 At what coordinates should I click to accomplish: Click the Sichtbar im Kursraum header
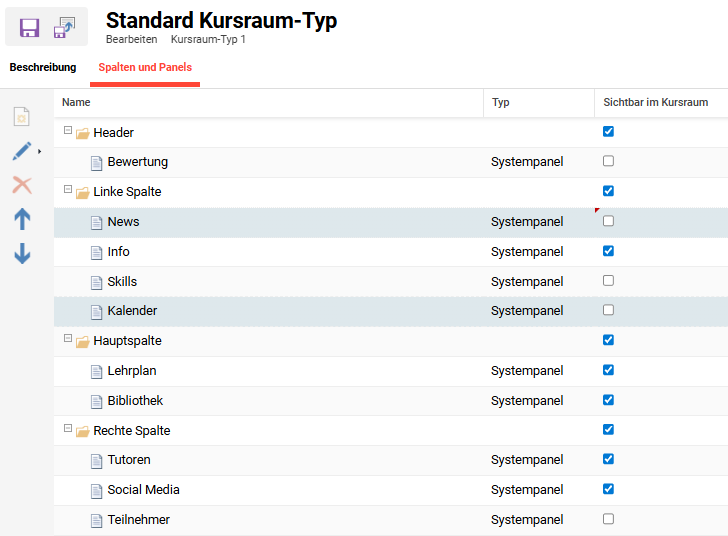[655, 102]
